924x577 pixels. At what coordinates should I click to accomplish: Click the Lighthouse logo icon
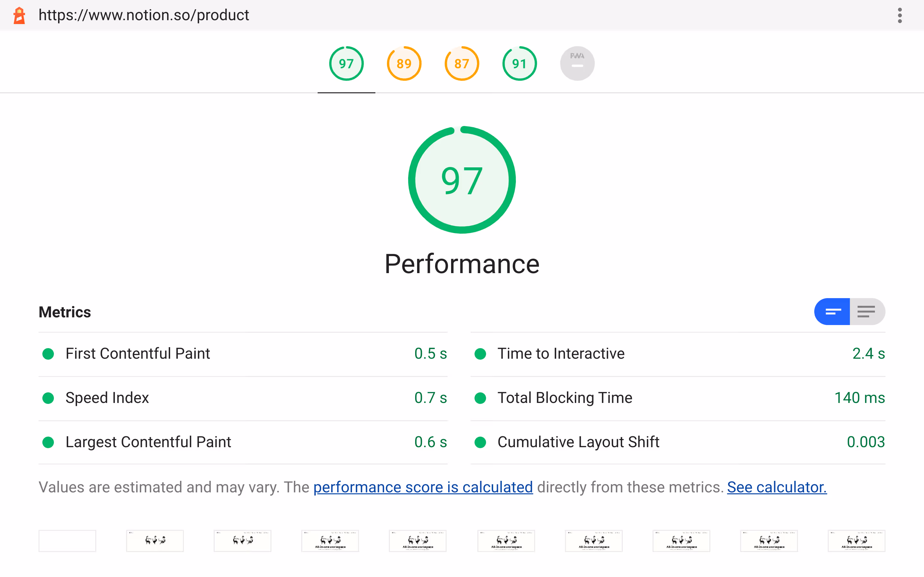pyautogui.click(x=20, y=15)
